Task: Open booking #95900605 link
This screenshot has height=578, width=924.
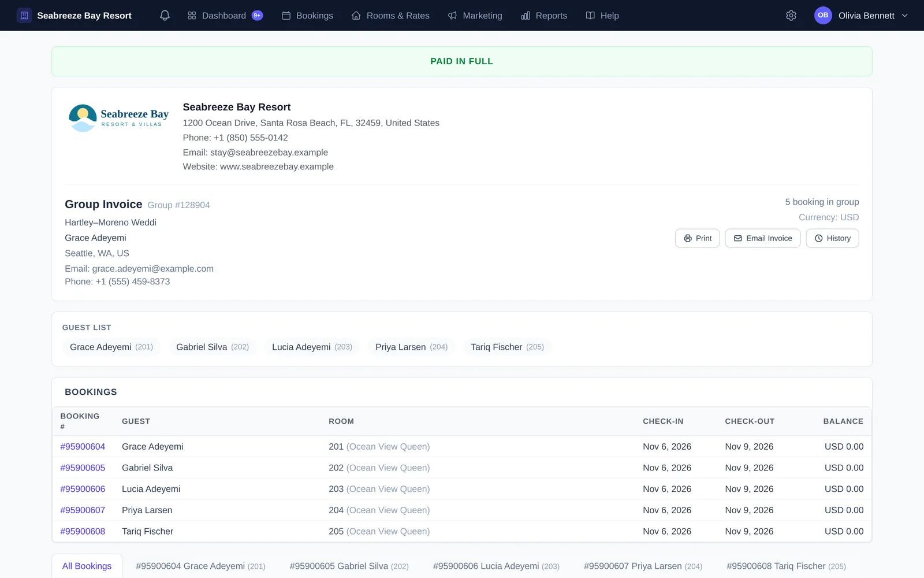Action: click(83, 468)
